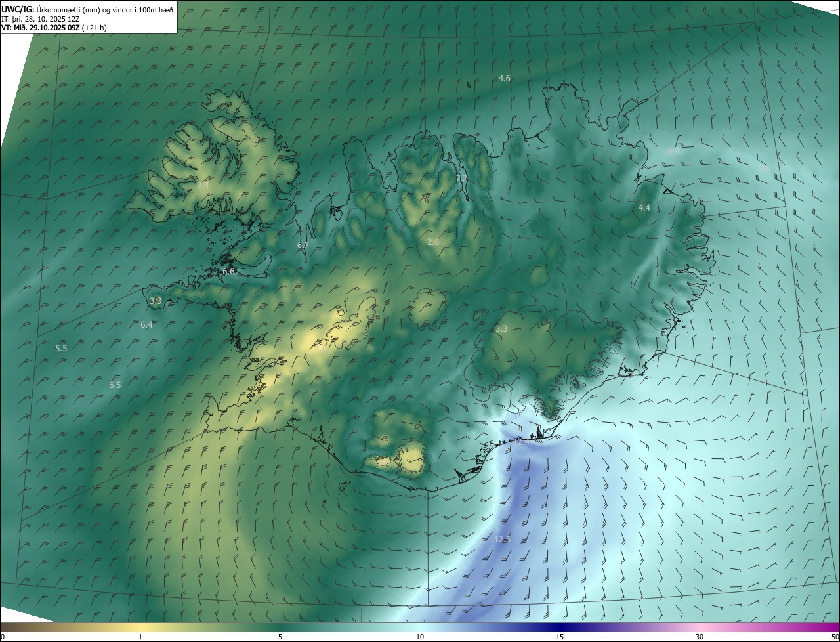Click the 'UWC/IG:' source label
This screenshot has width=840, height=642.
[x=18, y=9]
